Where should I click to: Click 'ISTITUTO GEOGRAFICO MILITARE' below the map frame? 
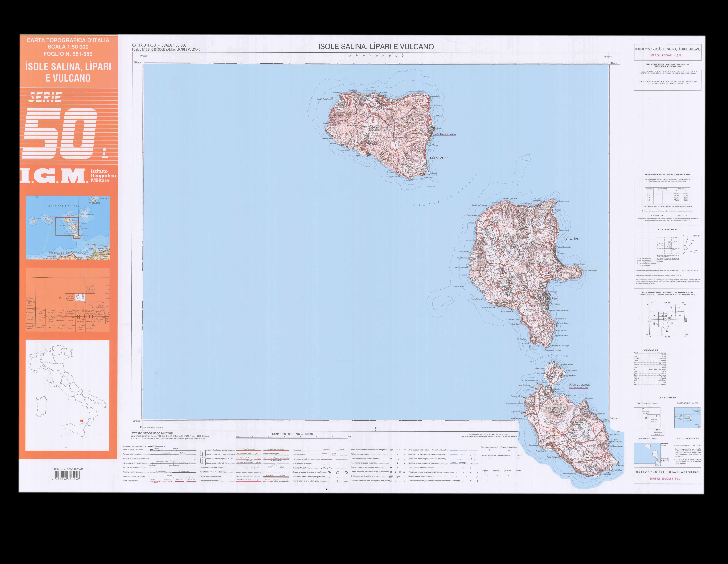point(152,434)
